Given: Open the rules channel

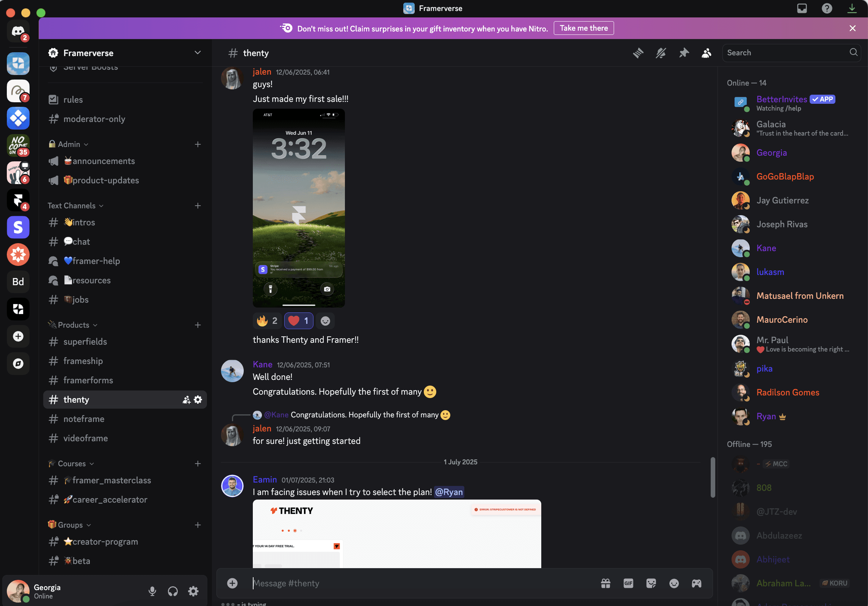Looking at the screenshot, I should pyautogui.click(x=125, y=100).
